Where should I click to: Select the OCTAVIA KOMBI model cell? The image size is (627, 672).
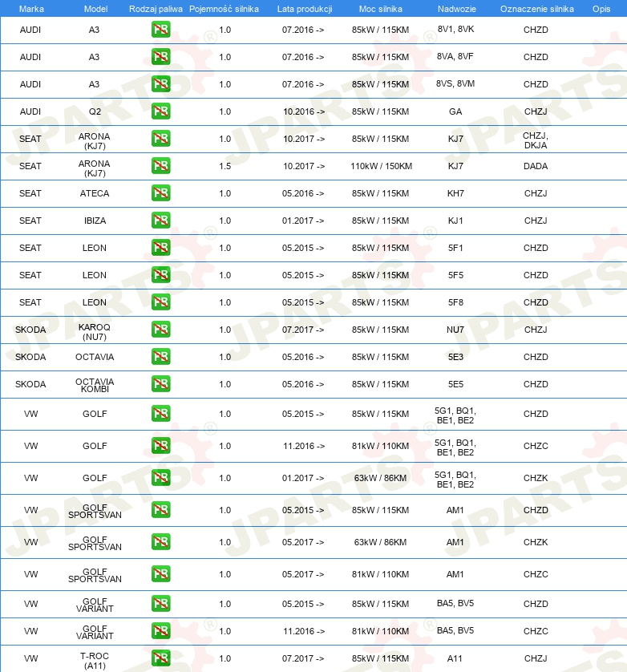(95, 385)
